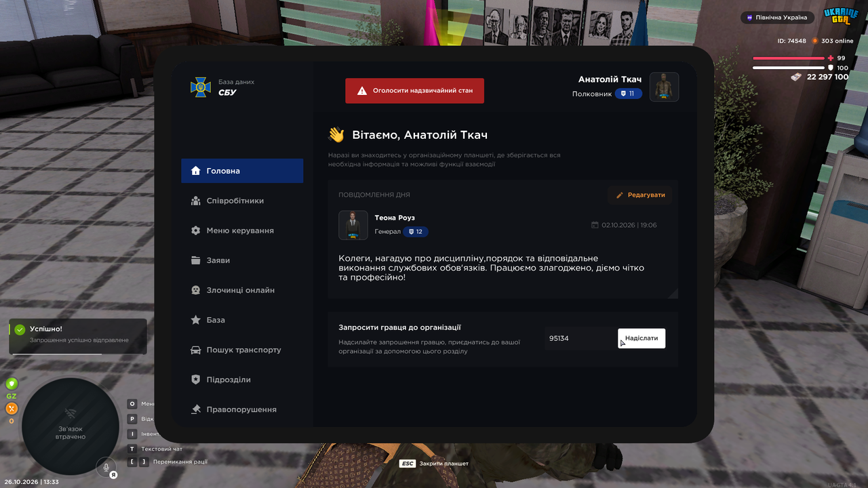Go to the Головна menu item
Image resolution: width=868 pixels, height=488 pixels.
(242, 171)
